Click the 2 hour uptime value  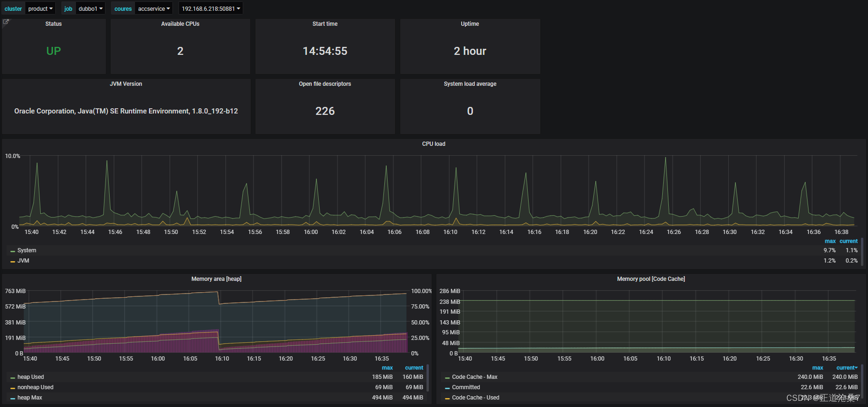[x=470, y=51]
